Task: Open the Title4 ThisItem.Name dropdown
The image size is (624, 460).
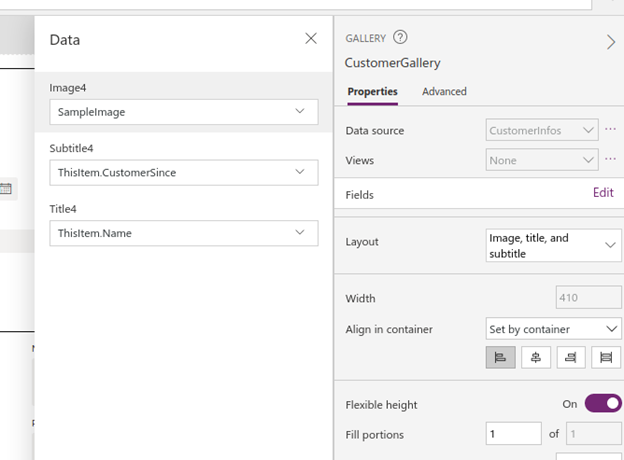Action: pos(183,233)
